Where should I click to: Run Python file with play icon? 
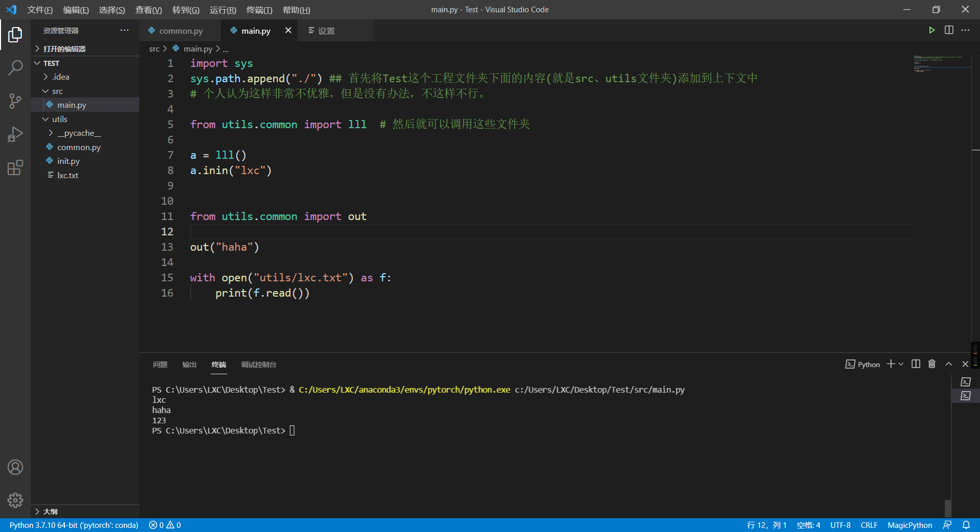click(932, 30)
